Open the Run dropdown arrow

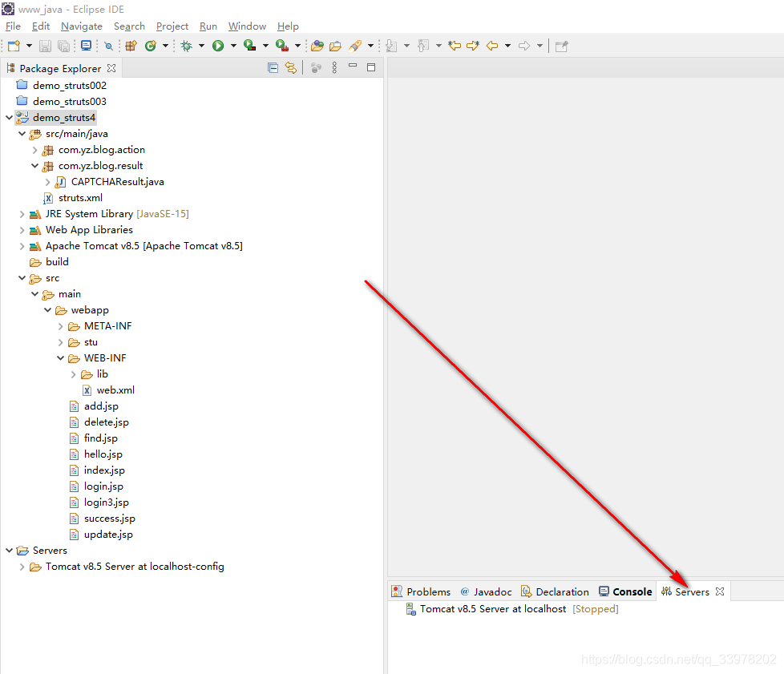233,46
